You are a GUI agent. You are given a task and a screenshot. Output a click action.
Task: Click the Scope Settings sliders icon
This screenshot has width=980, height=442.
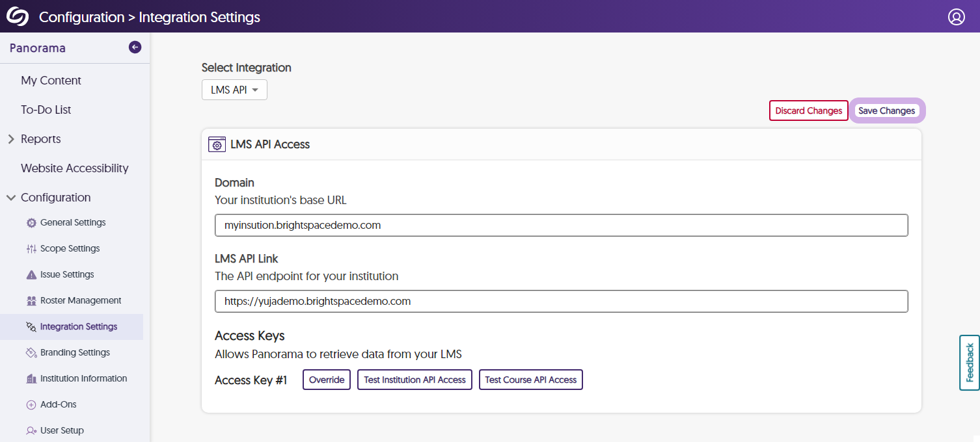point(31,249)
